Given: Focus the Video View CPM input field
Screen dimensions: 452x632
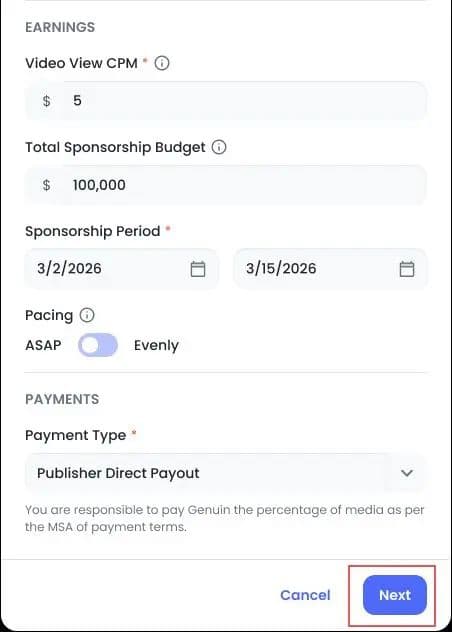Looking at the screenshot, I should 225,100.
